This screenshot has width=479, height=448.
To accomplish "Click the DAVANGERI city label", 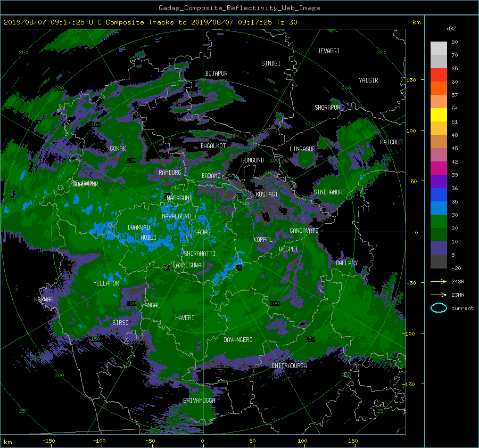I will click(238, 340).
